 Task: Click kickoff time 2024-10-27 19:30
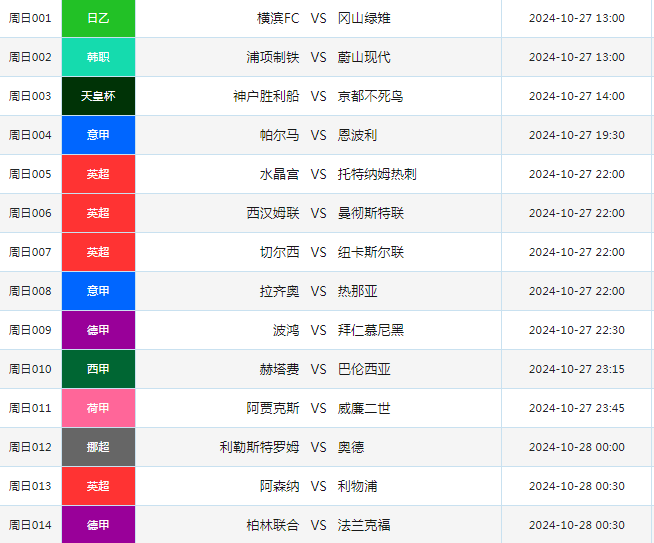(x=577, y=135)
